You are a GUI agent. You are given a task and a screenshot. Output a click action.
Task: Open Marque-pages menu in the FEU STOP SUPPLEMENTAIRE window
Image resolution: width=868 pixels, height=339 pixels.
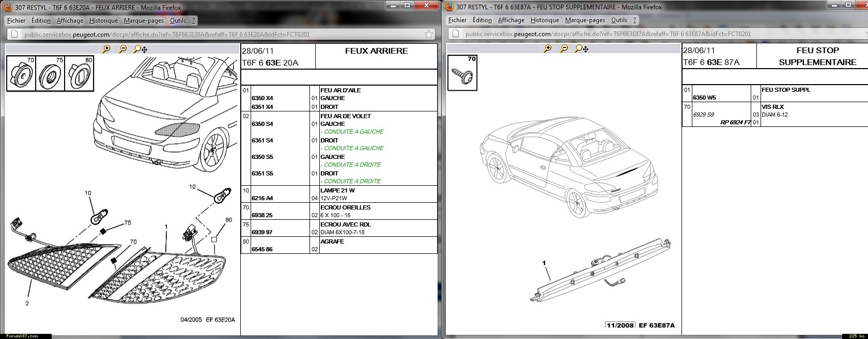(585, 20)
